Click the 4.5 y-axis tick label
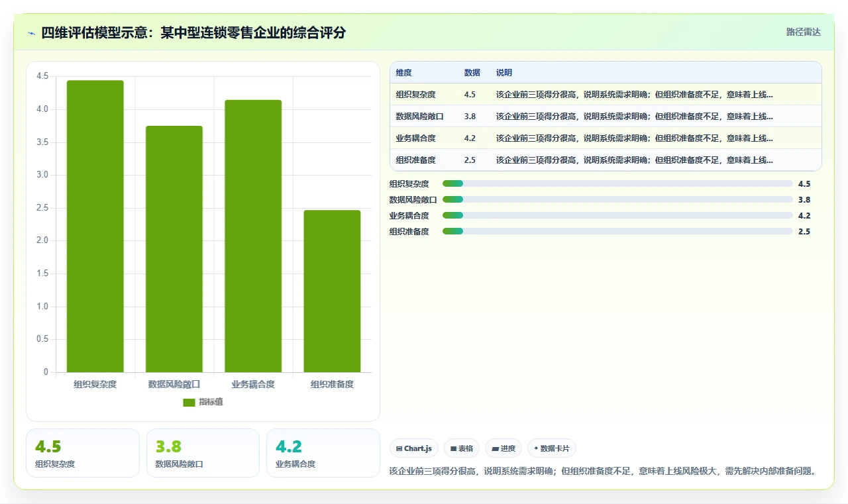848x504 pixels. point(42,76)
